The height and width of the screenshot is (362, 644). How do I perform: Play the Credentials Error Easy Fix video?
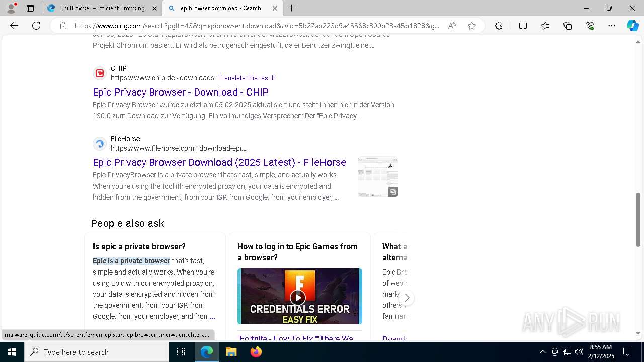298,297
